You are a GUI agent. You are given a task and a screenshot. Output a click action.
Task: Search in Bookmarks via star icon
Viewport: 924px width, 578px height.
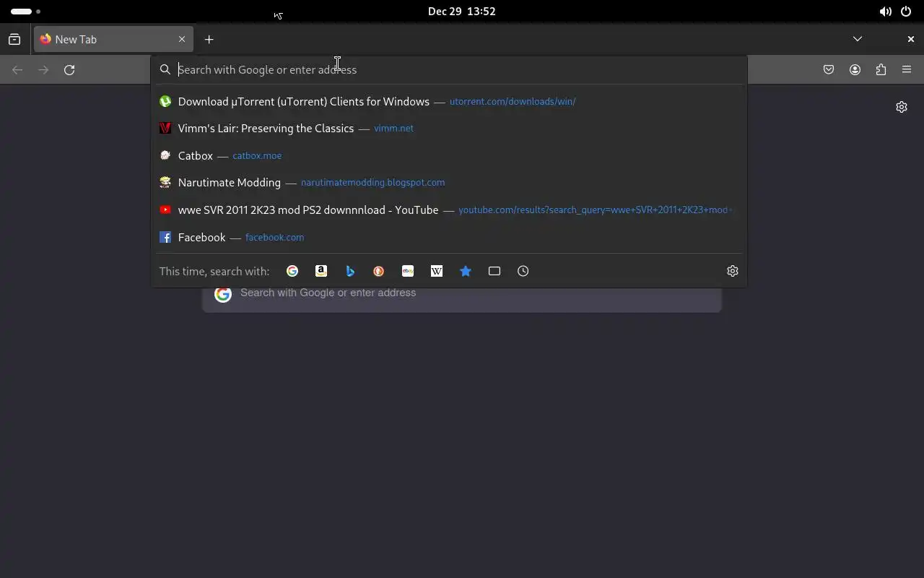click(466, 271)
